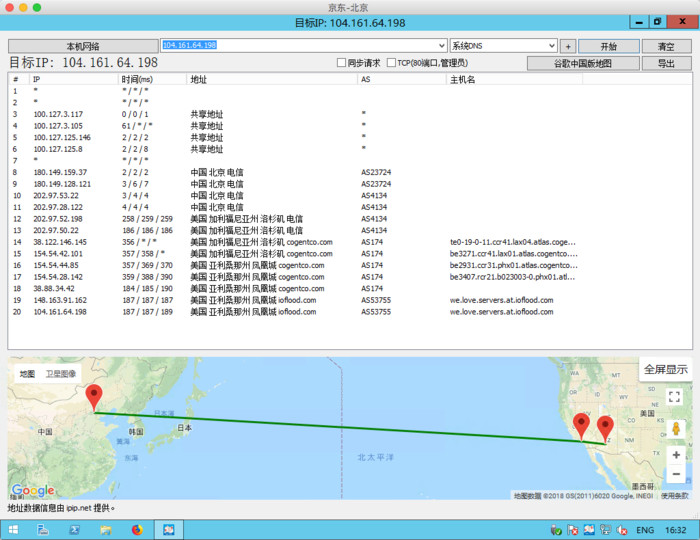
Task: Open Server Manager from taskbar
Action: click(x=43, y=530)
